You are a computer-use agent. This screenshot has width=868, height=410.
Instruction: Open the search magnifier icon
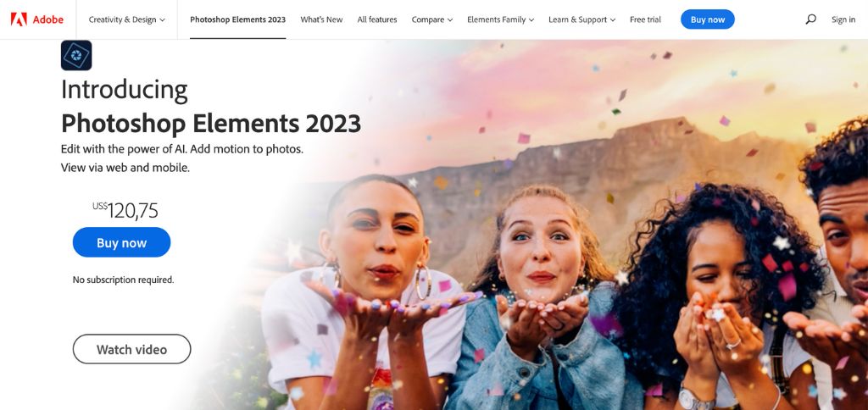[810, 19]
